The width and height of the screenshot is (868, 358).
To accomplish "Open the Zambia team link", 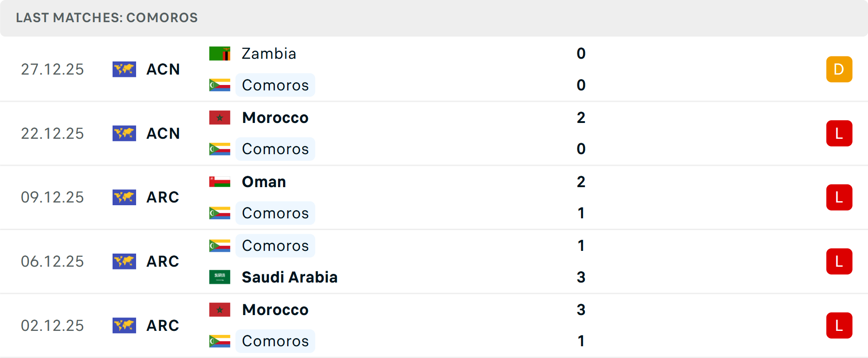I will 269,54.
